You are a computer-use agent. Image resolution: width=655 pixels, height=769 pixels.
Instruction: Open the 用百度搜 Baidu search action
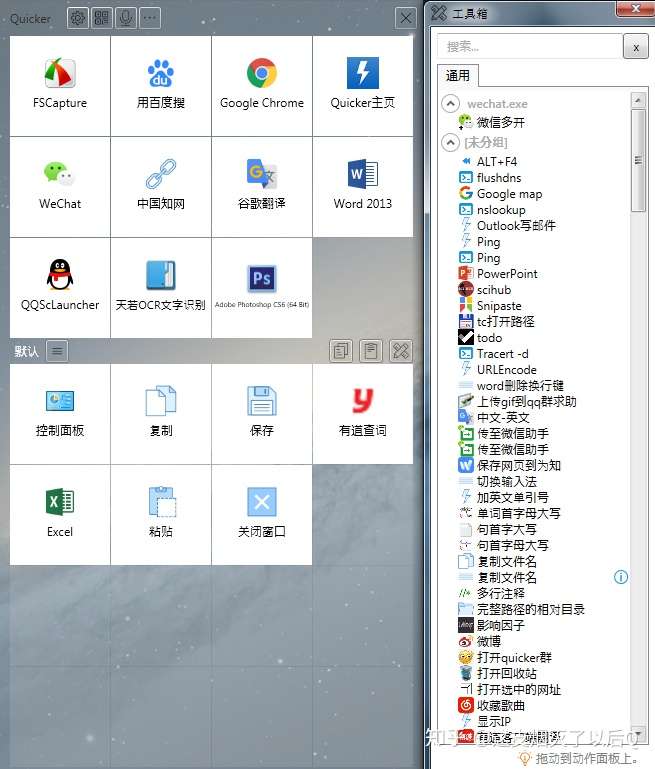click(161, 86)
